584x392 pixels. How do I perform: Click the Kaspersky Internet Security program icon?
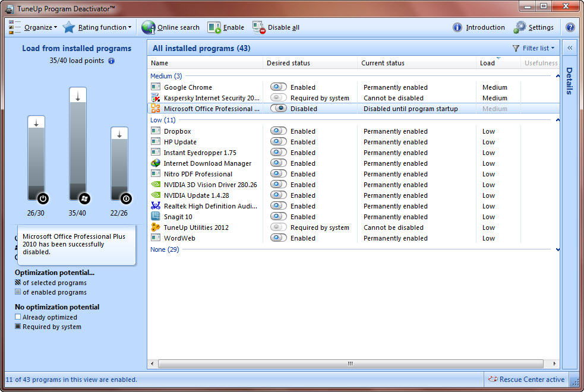click(155, 98)
